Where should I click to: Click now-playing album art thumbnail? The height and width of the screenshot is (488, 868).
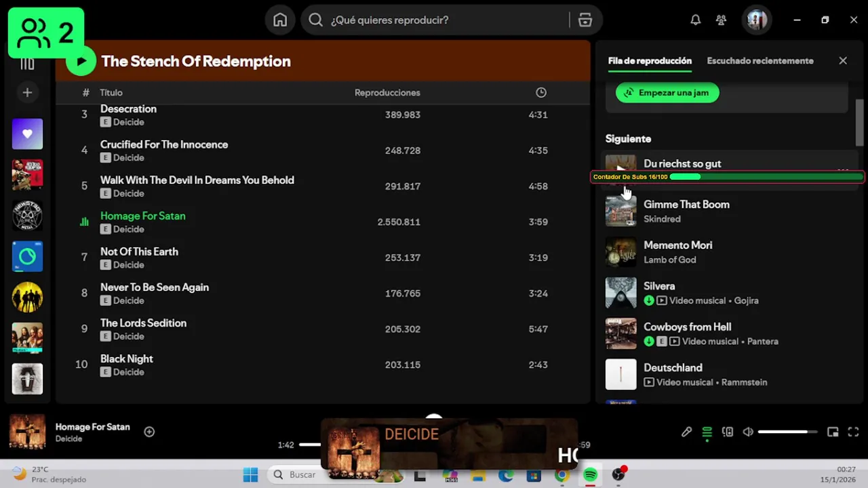click(x=27, y=432)
